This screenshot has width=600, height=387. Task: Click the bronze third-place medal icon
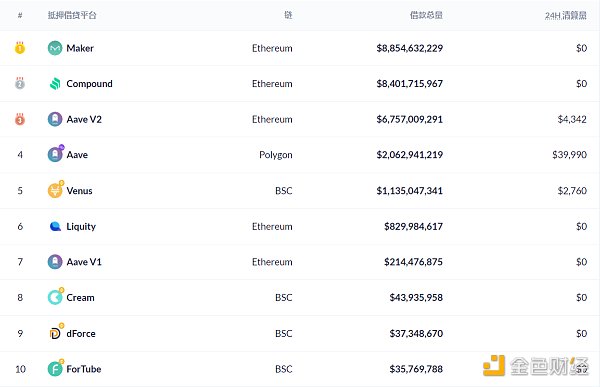coord(20,119)
